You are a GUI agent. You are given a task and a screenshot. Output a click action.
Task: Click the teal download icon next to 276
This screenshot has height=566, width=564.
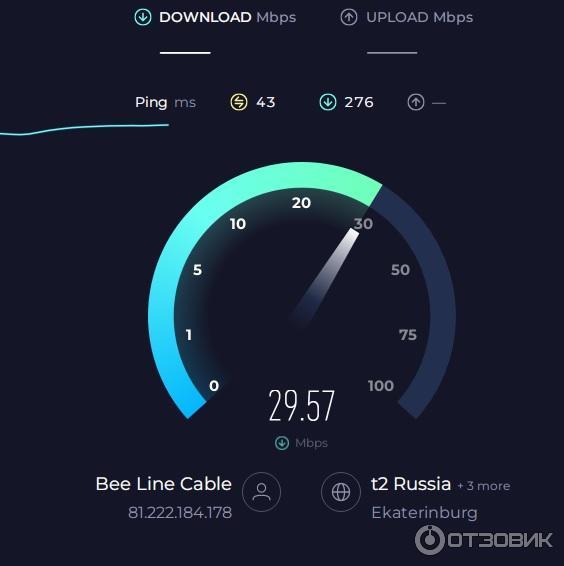coord(328,102)
